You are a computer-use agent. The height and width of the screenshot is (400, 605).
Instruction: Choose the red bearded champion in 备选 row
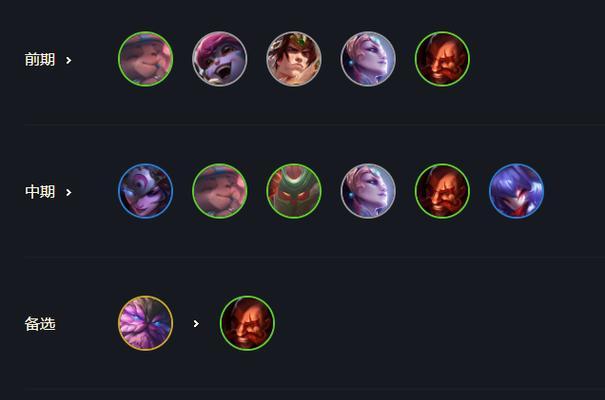247,323
